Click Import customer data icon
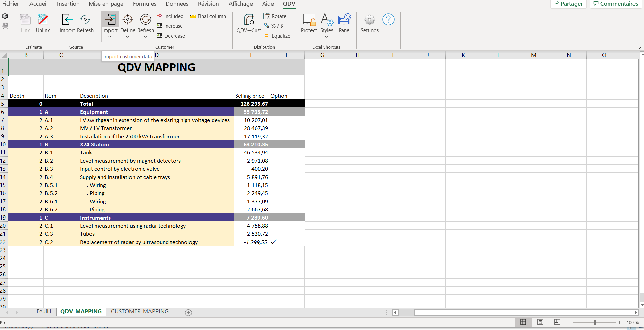Screen dimensions: 644x330 tap(110, 19)
